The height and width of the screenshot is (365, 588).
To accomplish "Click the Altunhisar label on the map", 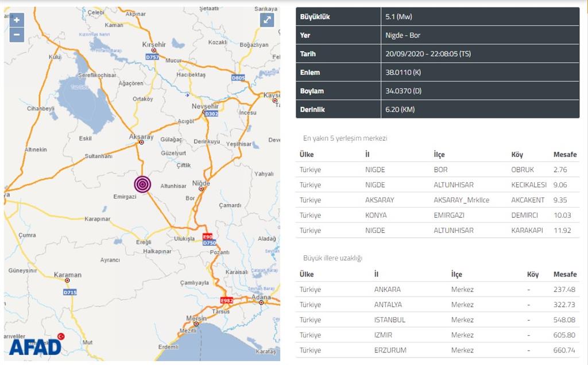I will pyautogui.click(x=173, y=186).
